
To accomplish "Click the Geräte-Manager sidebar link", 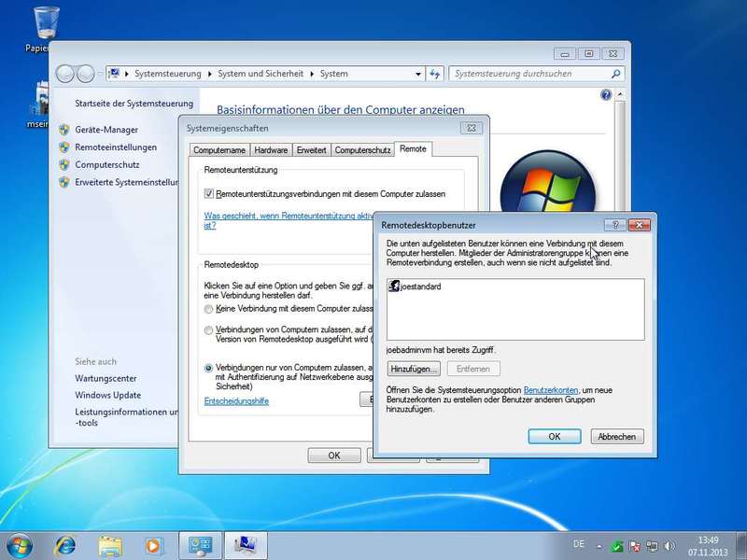I will pyautogui.click(x=106, y=130).
